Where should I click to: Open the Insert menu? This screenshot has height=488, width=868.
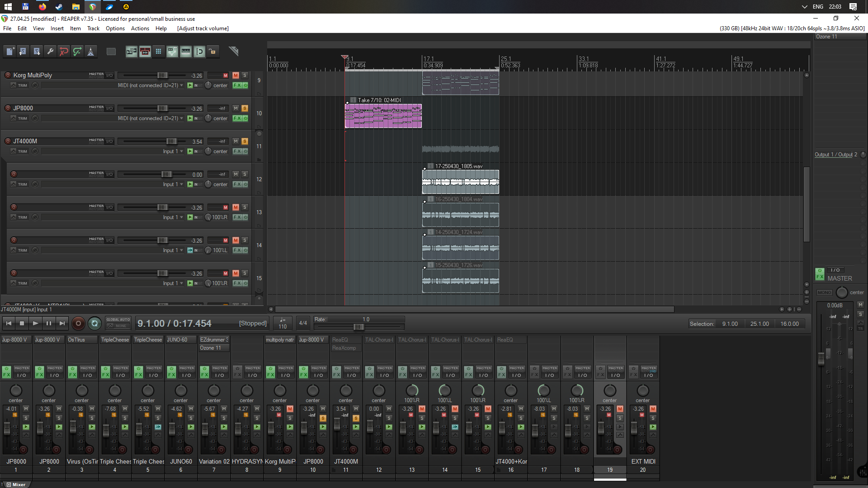point(57,28)
